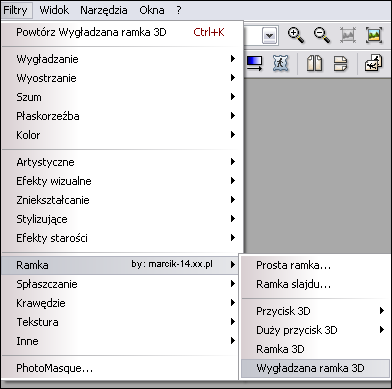The width and height of the screenshot is (392, 389).
Task: Choose Powtórz Wygładzana ramka 3D
Action: pyautogui.click(x=122, y=32)
